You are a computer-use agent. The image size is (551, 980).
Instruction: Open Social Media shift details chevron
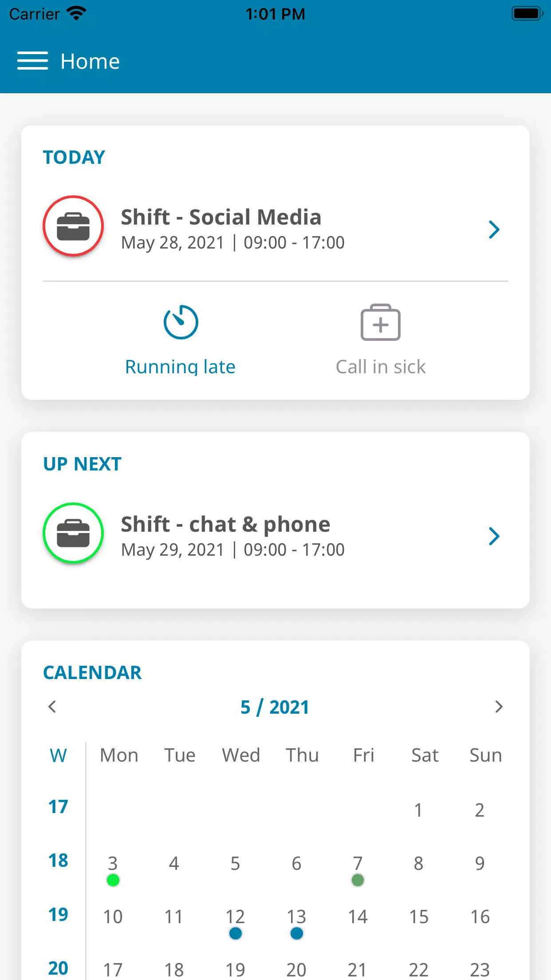point(494,229)
